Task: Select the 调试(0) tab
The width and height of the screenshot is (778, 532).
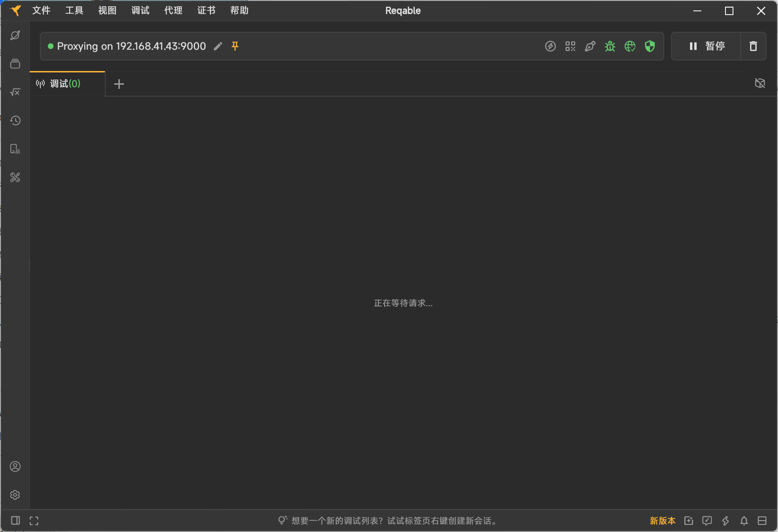Action: coord(67,84)
